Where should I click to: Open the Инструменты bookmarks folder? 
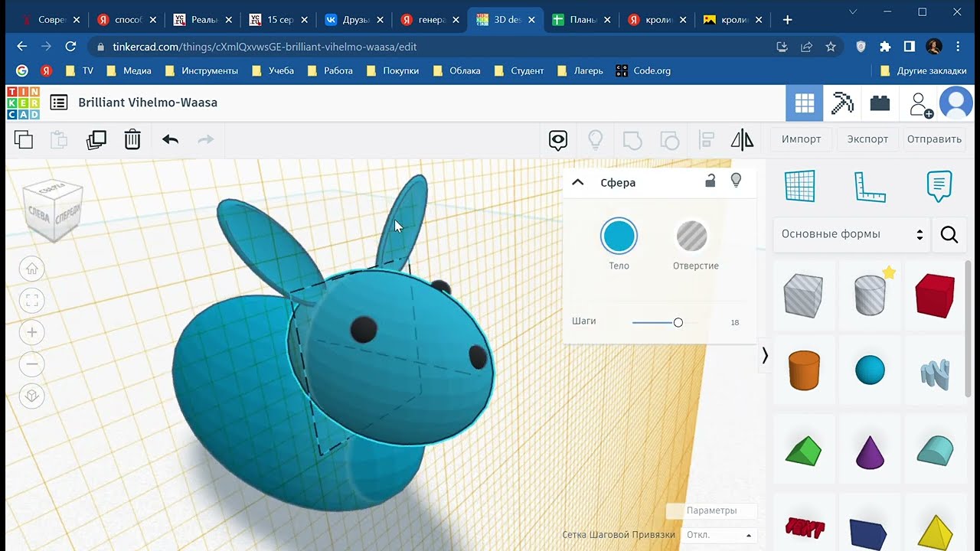point(201,70)
